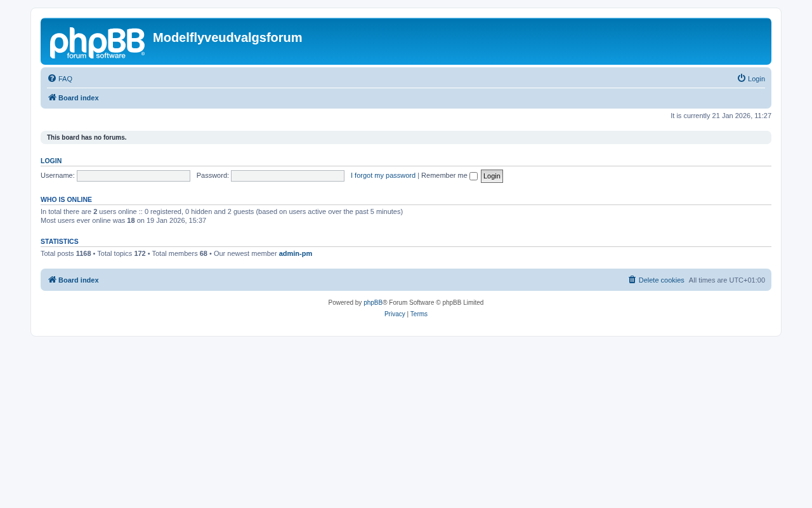Click total topics count 172
Image resolution: width=812 pixels, height=508 pixels.
pyautogui.click(x=140, y=253)
